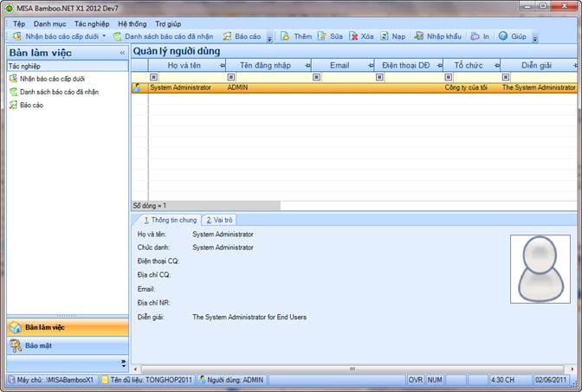Screen dimensions: 582x392
Task: Open the Trợ giúp menu
Action: [x=168, y=23]
